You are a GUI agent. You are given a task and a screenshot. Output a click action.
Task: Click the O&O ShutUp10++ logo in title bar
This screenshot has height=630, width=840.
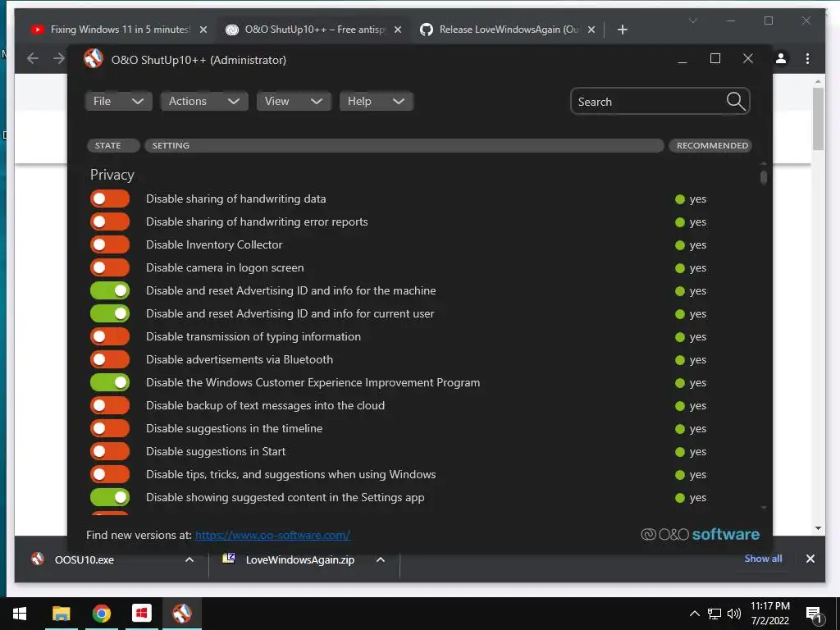(x=94, y=58)
